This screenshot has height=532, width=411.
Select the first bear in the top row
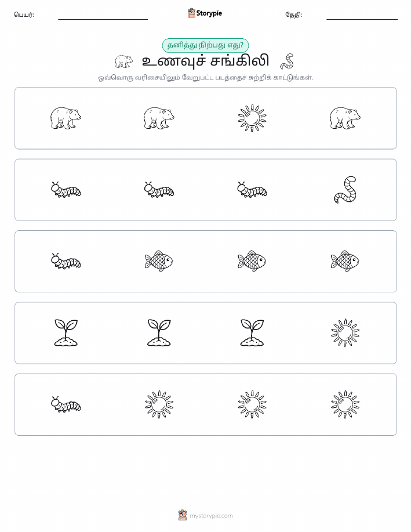click(66, 118)
